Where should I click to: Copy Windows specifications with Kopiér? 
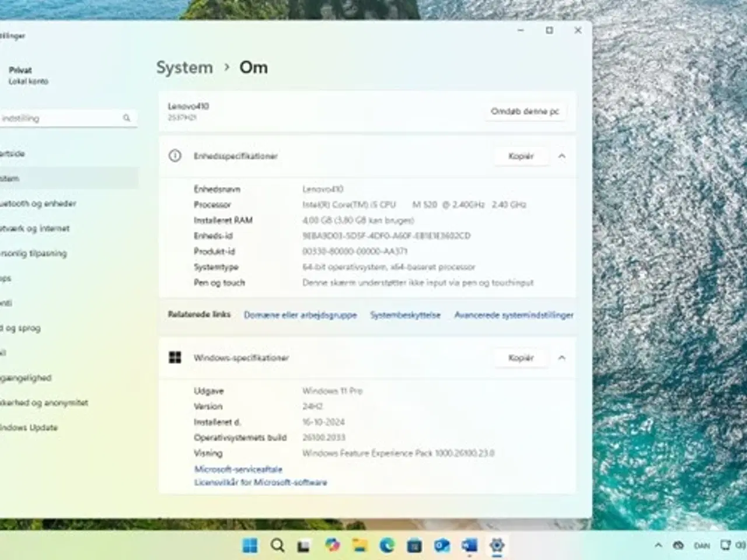(521, 358)
